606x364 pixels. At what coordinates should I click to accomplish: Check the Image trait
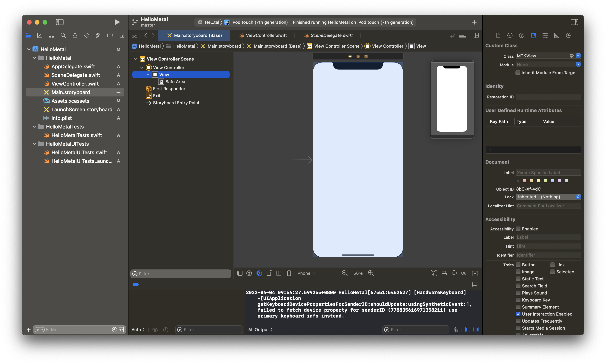(518, 272)
